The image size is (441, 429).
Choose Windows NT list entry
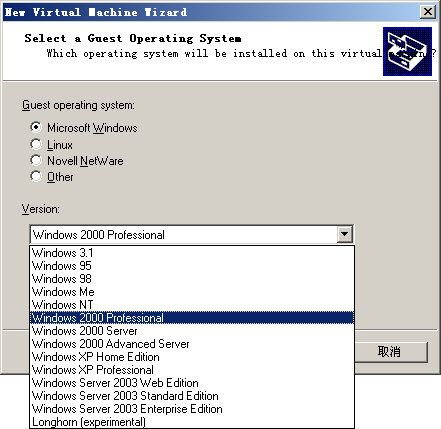pyautogui.click(x=192, y=305)
